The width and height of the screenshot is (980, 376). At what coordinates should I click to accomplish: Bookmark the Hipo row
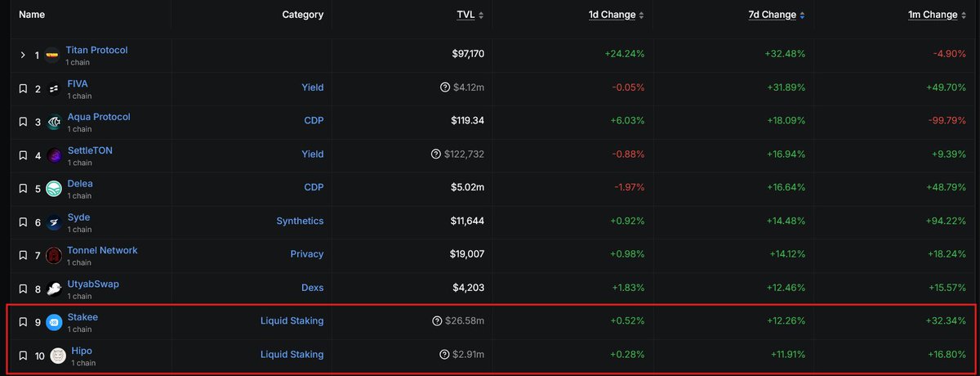(x=23, y=356)
